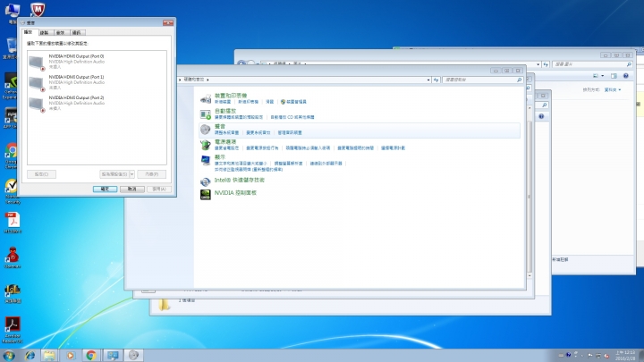Screen dimensions: 644x362
Task: Open the PDF file on the desktop
Action: [x=13, y=223]
